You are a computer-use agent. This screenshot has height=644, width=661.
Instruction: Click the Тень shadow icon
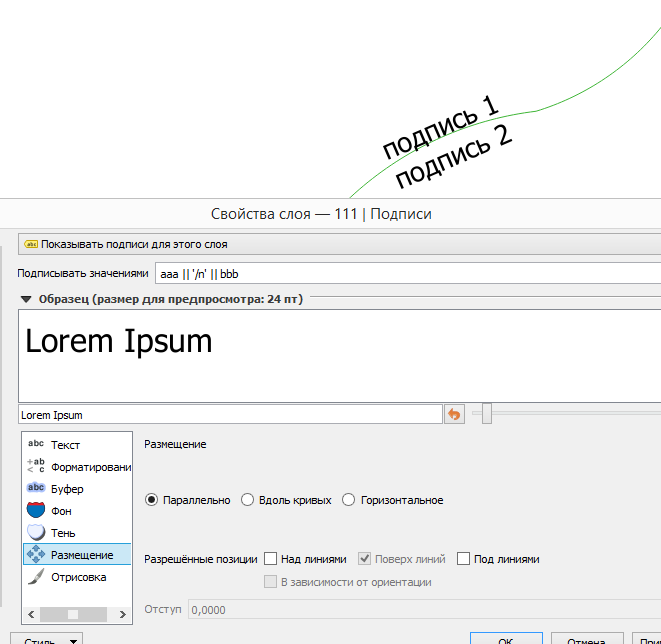(x=36, y=532)
